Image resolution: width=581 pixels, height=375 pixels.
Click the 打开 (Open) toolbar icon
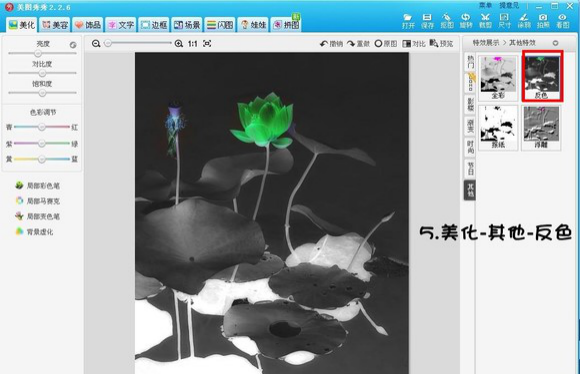pos(408,21)
